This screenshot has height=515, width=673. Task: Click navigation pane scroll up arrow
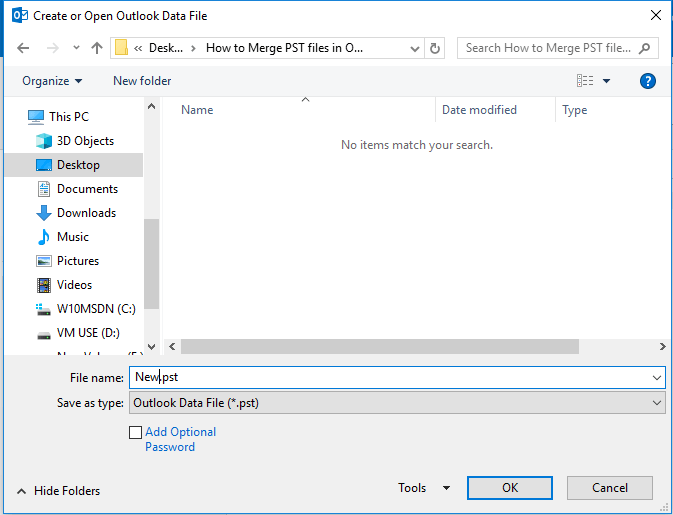pyautogui.click(x=152, y=106)
